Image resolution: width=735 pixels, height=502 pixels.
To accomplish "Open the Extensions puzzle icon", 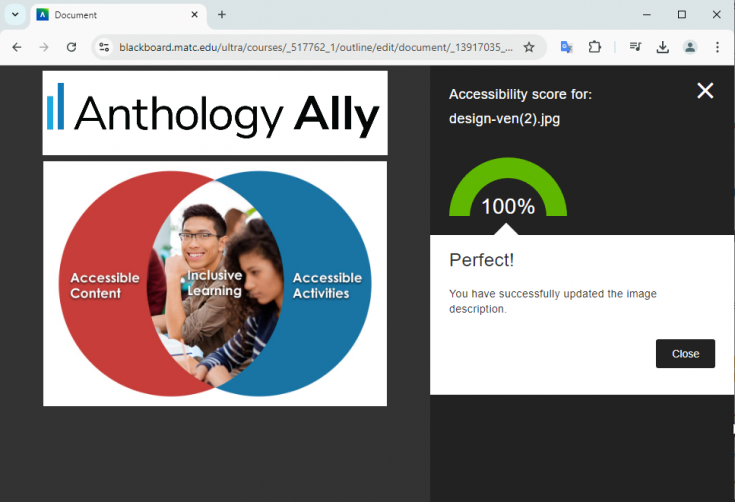I will click(594, 47).
